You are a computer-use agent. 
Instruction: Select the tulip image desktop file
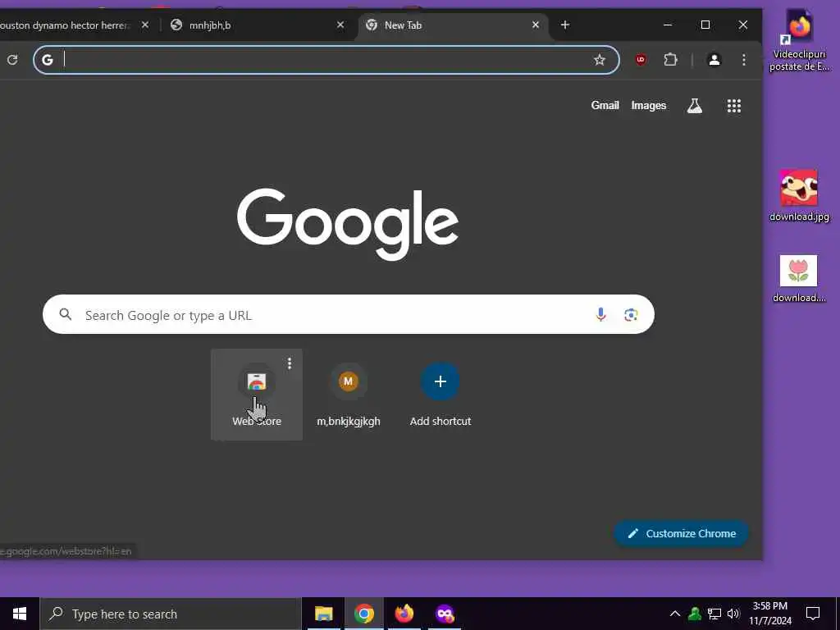point(799,279)
